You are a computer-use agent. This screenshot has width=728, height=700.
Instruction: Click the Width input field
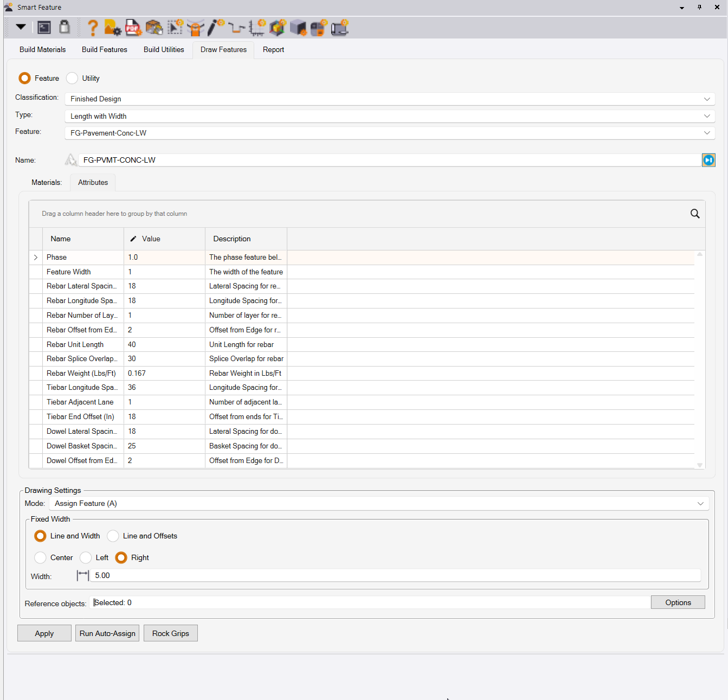(396, 575)
